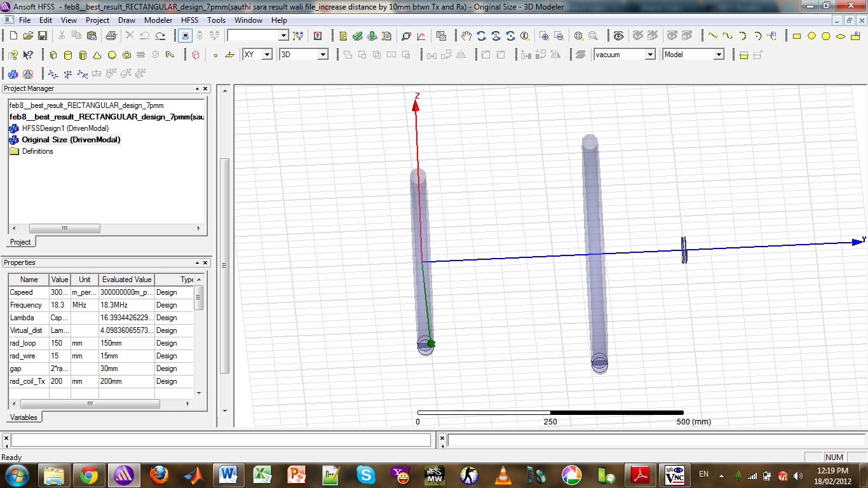Click the Frequency value cell 18.3

point(59,305)
